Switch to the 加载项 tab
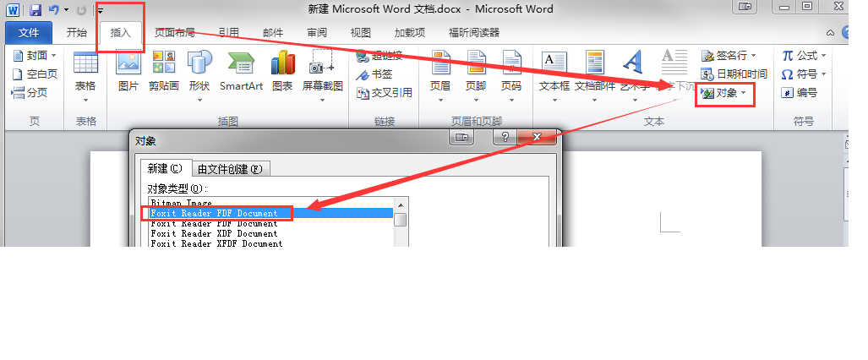The width and height of the screenshot is (868, 360). coord(409,33)
